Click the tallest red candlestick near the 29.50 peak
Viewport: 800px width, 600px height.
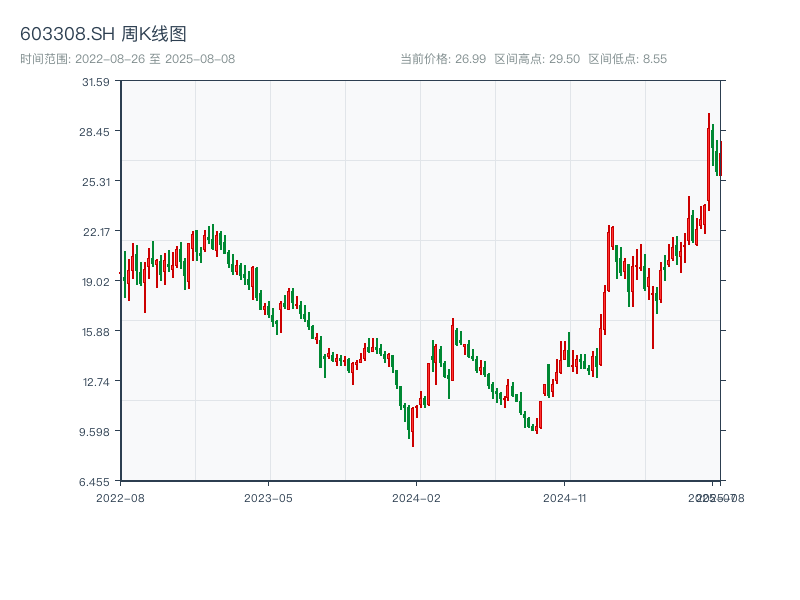click(x=709, y=160)
